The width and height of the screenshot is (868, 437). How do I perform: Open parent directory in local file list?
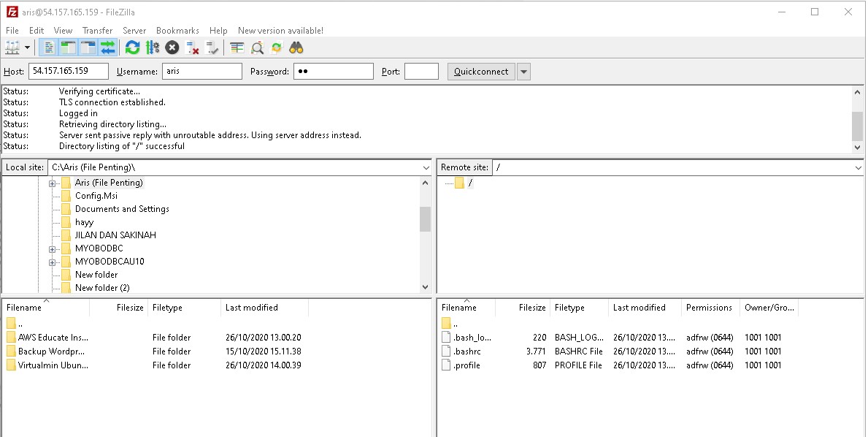pyautogui.click(x=20, y=324)
